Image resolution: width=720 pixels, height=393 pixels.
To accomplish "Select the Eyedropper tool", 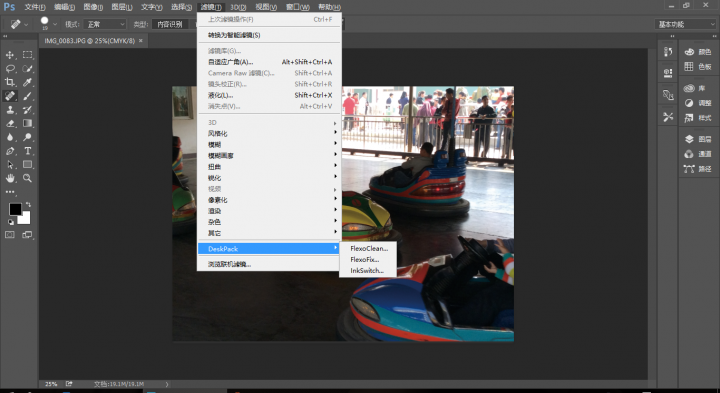I will point(28,82).
